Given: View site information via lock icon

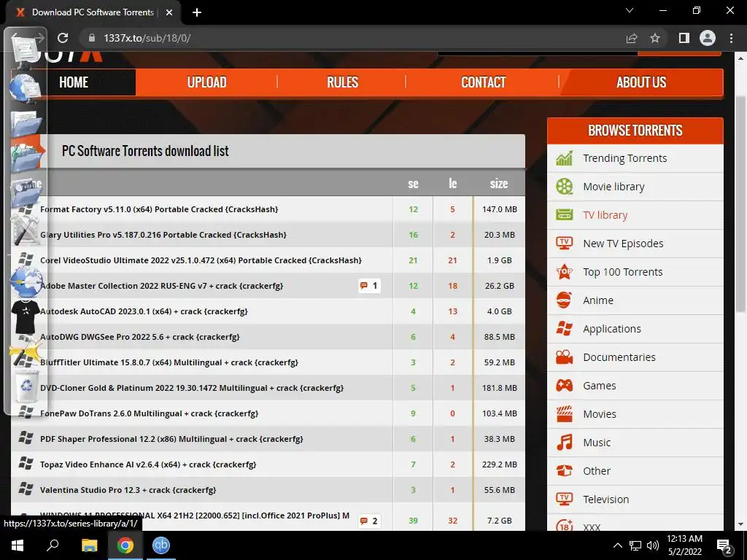Looking at the screenshot, I should [x=91, y=38].
